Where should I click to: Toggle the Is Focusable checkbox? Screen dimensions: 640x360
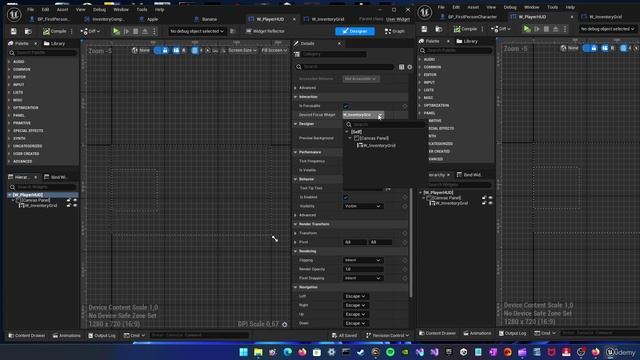pyautogui.click(x=346, y=106)
